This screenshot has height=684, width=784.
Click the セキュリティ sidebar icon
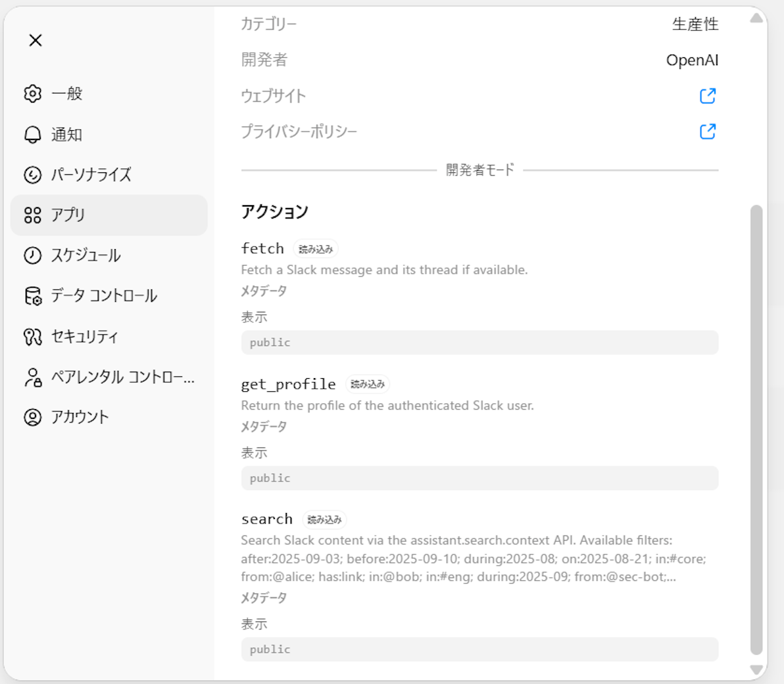coord(32,337)
